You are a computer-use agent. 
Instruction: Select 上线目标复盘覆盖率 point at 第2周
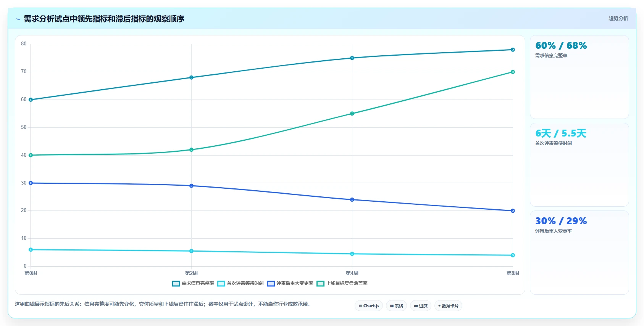[x=191, y=149]
